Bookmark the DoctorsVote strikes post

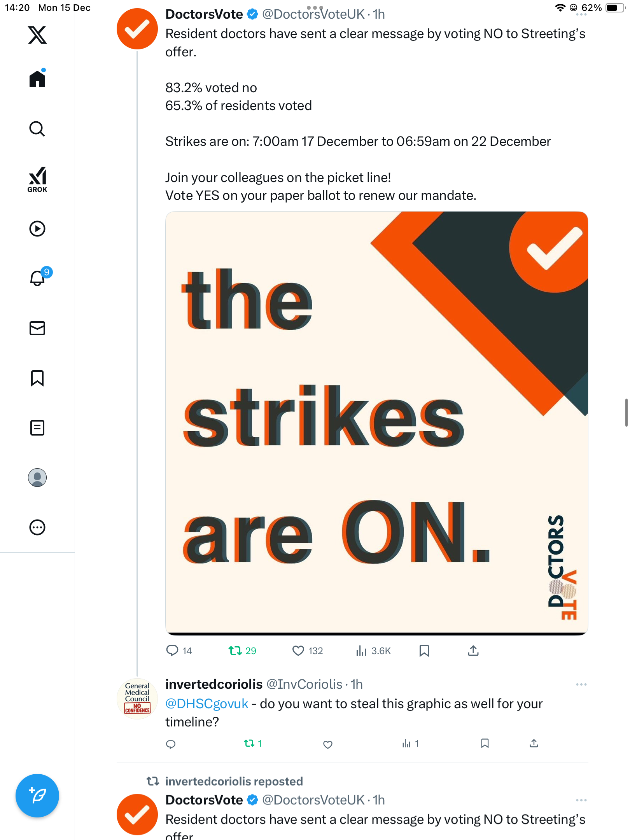click(424, 651)
